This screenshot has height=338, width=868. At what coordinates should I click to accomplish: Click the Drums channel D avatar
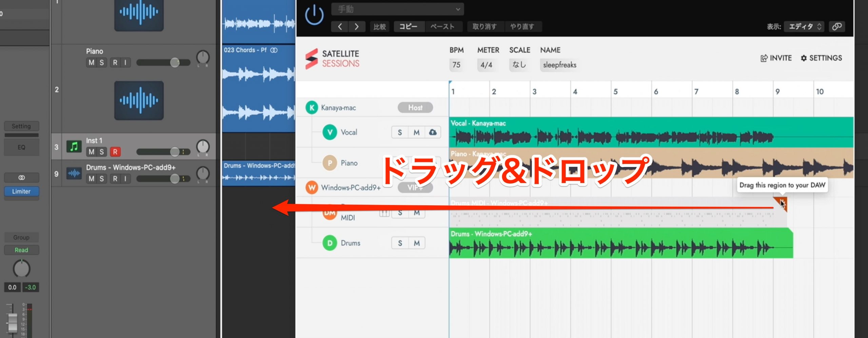(330, 243)
